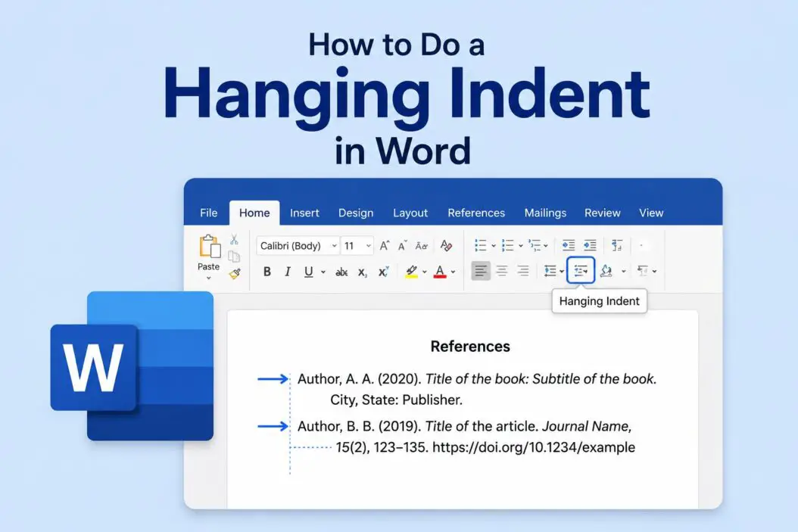Click the Shading paint bucket icon
The width and height of the screenshot is (798, 532).
(606, 271)
